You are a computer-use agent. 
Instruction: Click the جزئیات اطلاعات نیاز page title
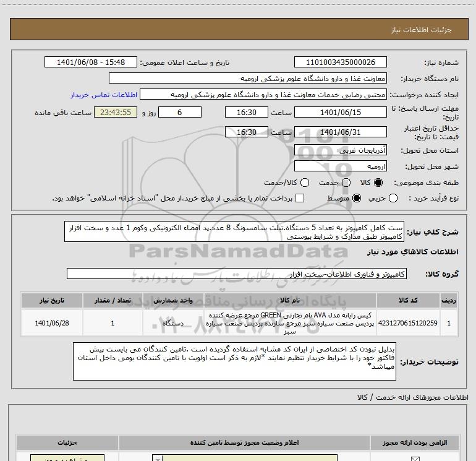point(422,30)
